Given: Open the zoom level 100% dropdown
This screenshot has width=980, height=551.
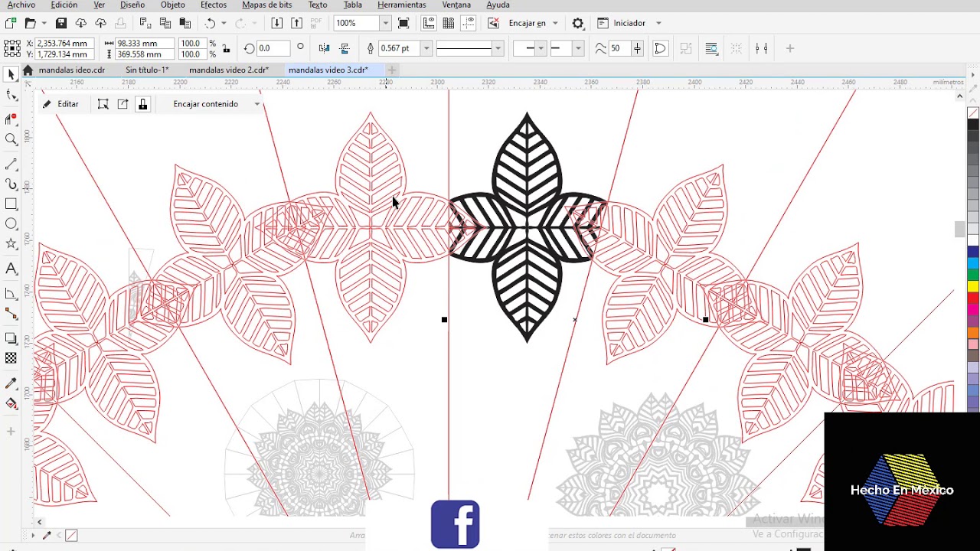Looking at the screenshot, I should [x=385, y=23].
